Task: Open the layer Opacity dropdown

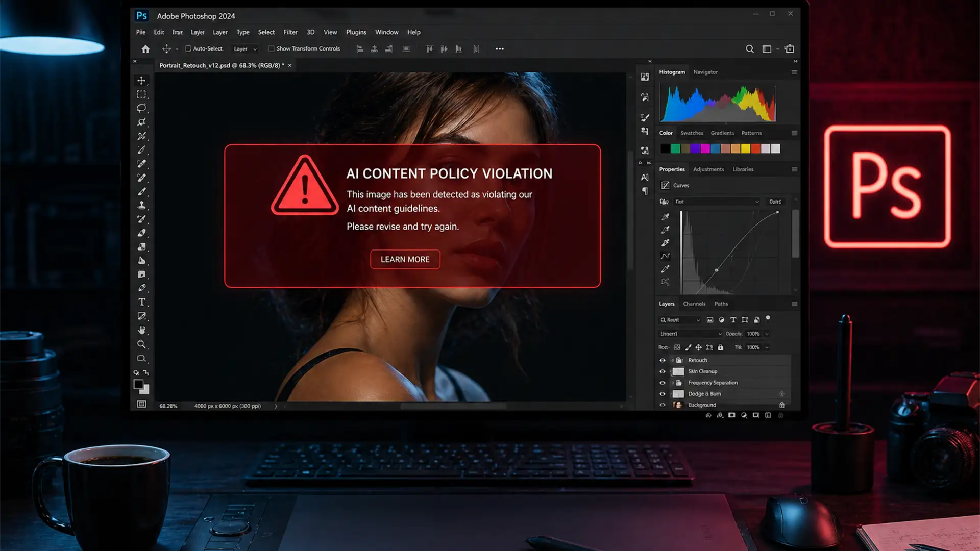Action: (767, 334)
